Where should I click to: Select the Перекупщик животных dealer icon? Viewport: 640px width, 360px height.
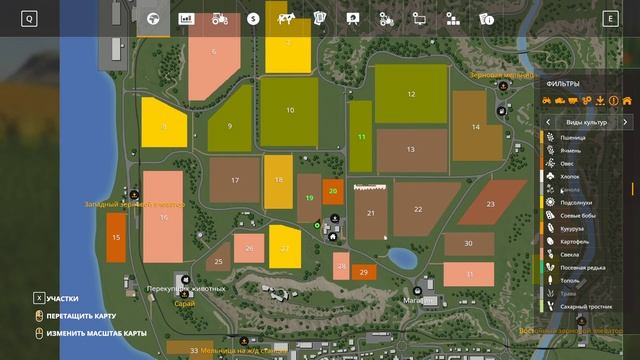click(x=186, y=280)
